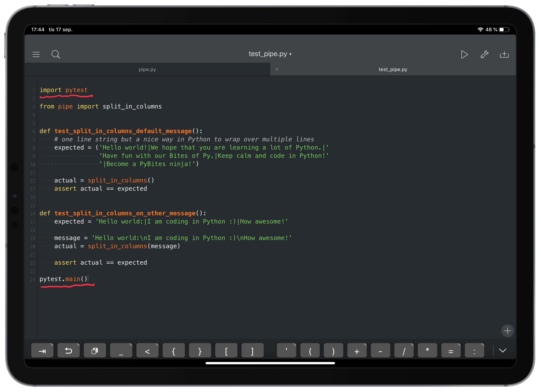
Task: Insert an underscore from the accessory bar
Action: click(121, 350)
